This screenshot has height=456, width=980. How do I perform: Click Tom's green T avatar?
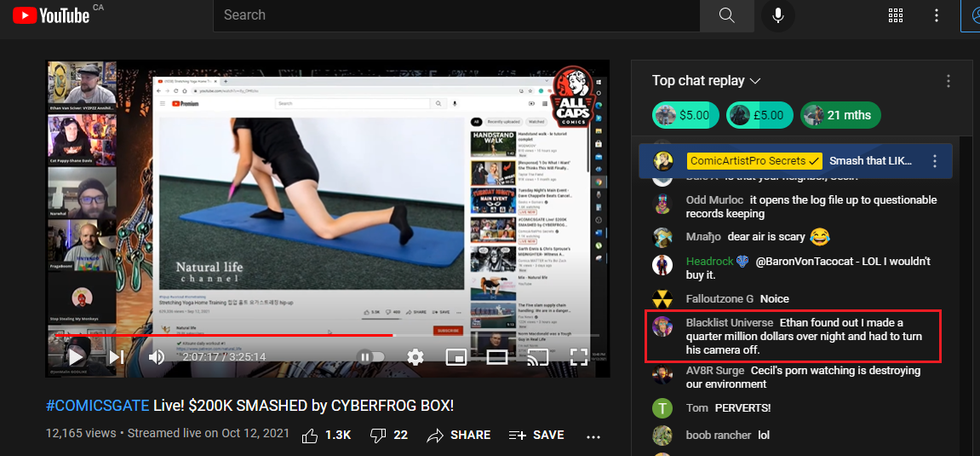[662, 408]
